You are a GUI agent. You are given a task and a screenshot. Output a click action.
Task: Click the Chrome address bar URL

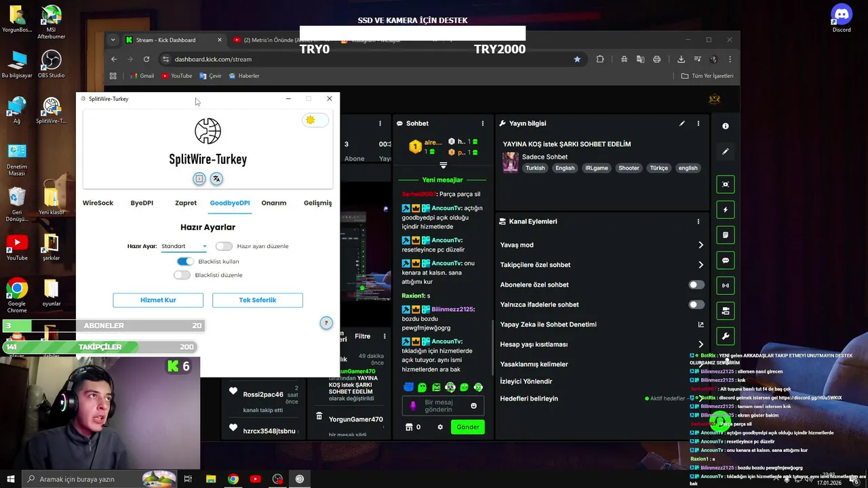[213, 59]
